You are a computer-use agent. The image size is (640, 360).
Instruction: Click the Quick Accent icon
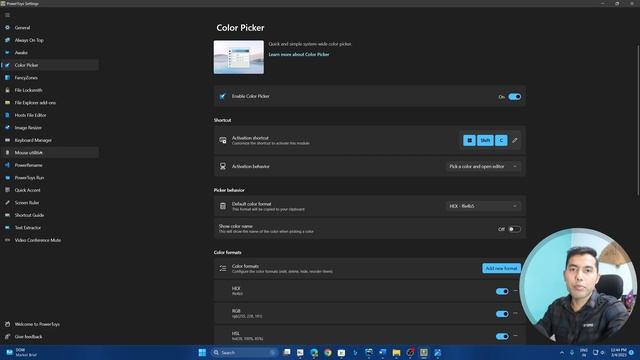tap(7, 190)
